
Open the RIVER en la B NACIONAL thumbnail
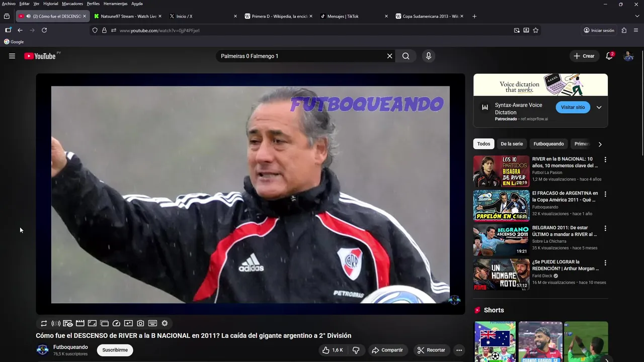[x=501, y=171]
